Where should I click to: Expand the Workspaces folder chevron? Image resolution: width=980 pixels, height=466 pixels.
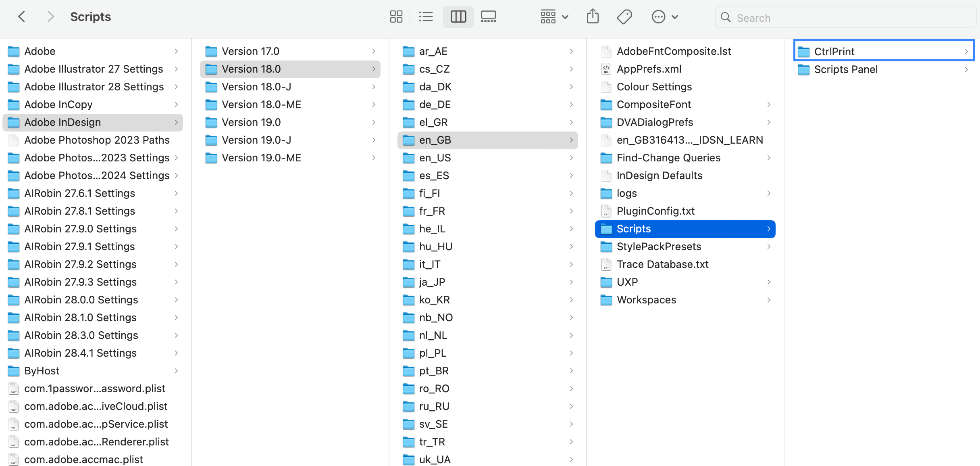coord(769,300)
